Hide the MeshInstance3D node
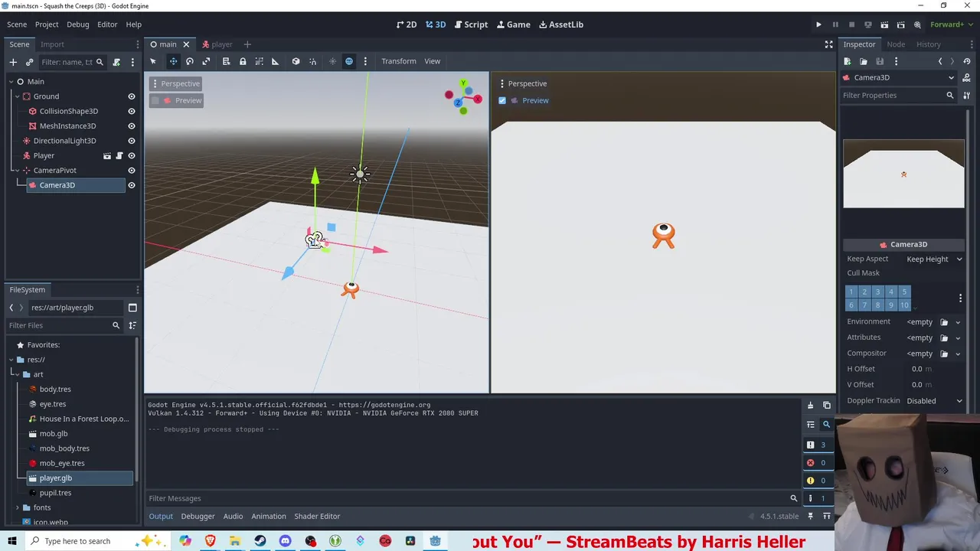The width and height of the screenshot is (980, 551). click(131, 126)
